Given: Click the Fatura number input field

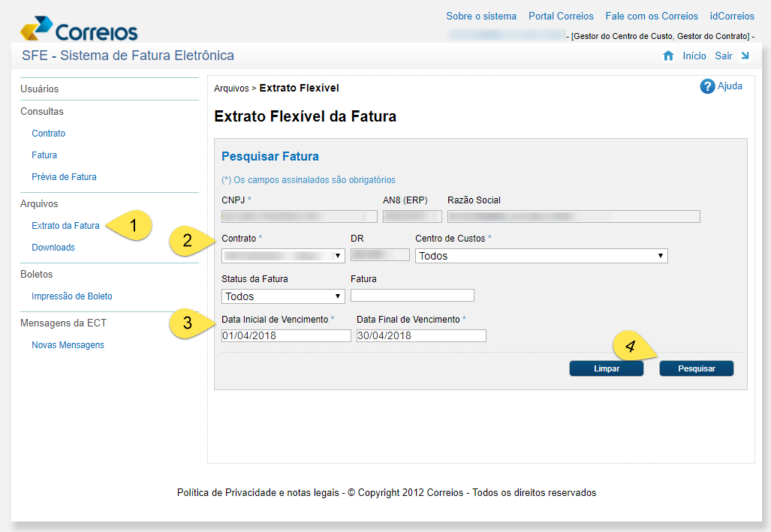Looking at the screenshot, I should (412, 295).
